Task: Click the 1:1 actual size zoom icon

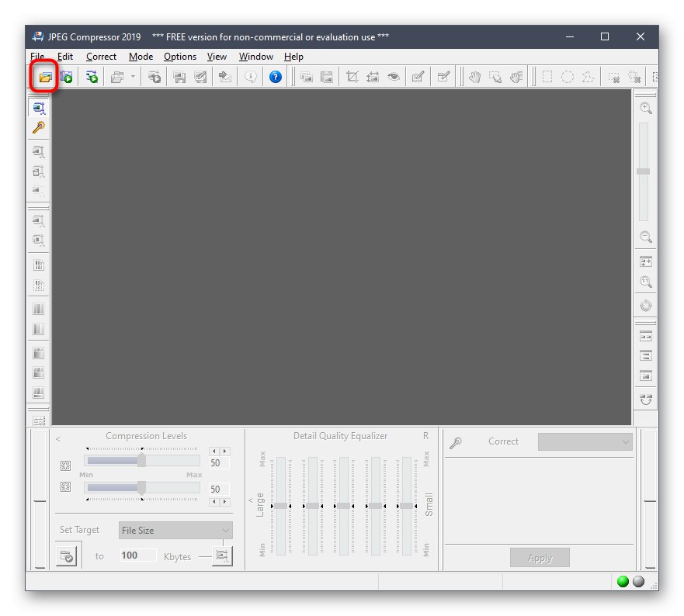Action: tap(645, 282)
